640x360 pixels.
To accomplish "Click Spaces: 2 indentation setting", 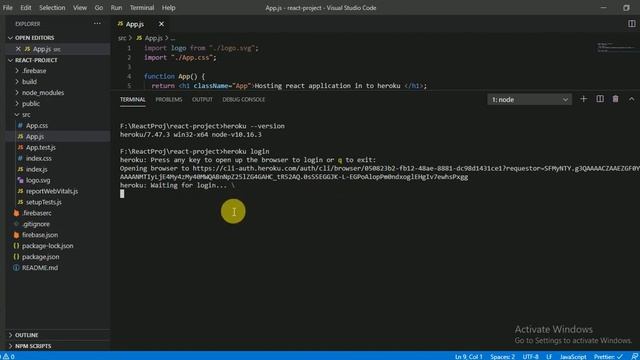I will 502,356.
